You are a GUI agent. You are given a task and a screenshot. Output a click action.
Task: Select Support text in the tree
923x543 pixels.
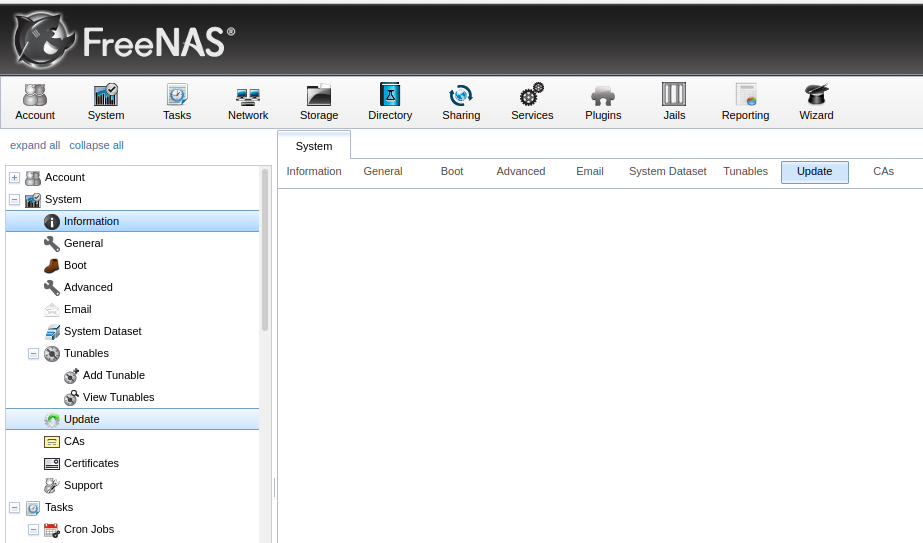tap(83, 485)
